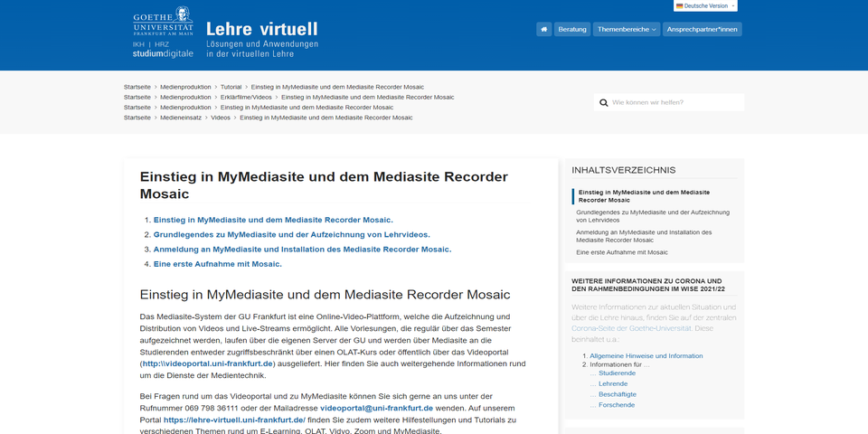Screen dimensions: 868x434
Task: Click 'Weitere Informationen zu Corona' sidebar heading
Action: coord(648,285)
